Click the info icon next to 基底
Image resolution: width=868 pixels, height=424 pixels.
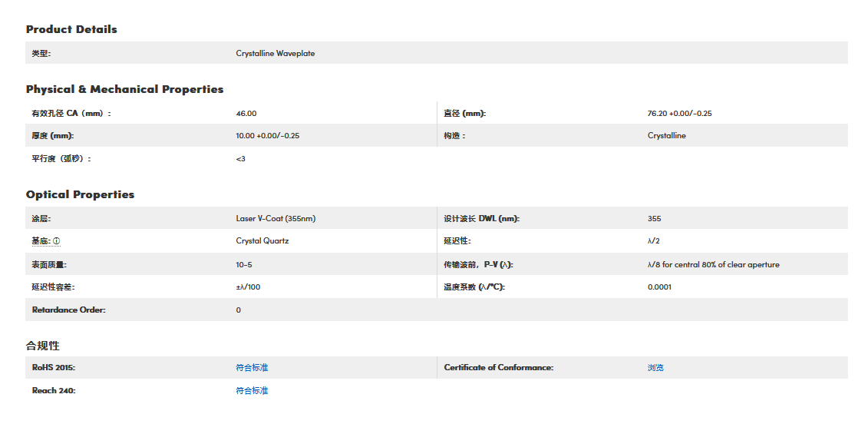point(56,241)
